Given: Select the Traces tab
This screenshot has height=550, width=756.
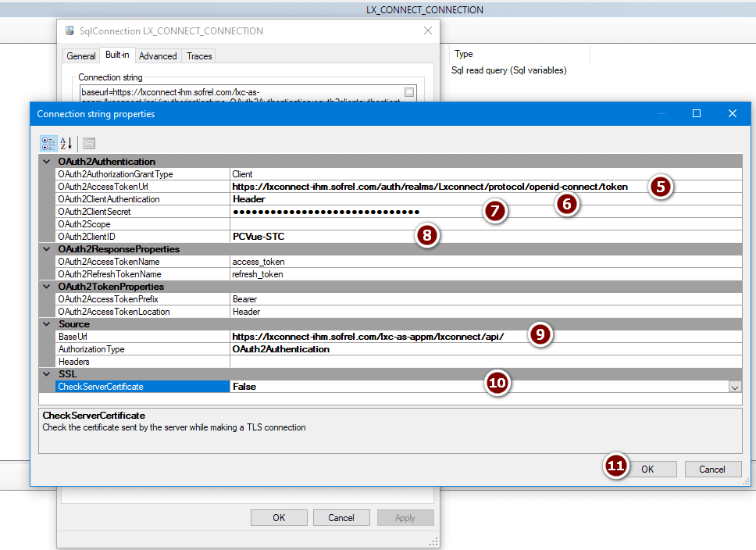Looking at the screenshot, I should coord(199,56).
